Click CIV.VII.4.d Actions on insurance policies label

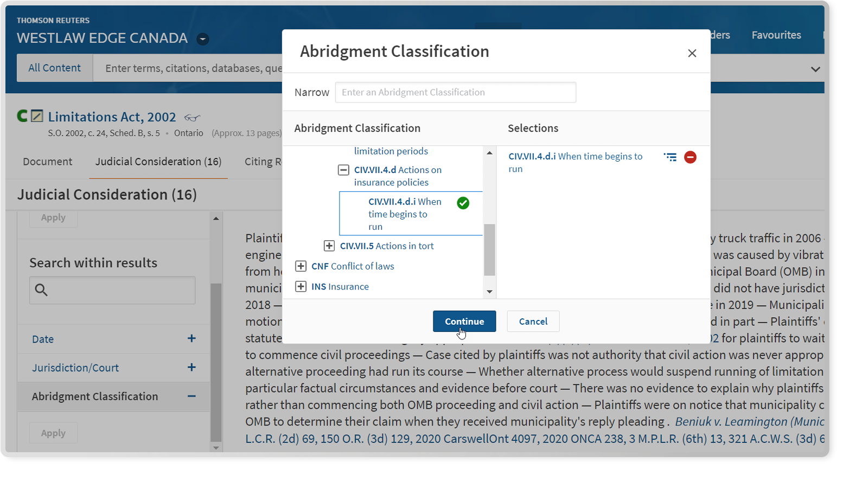[x=398, y=176]
